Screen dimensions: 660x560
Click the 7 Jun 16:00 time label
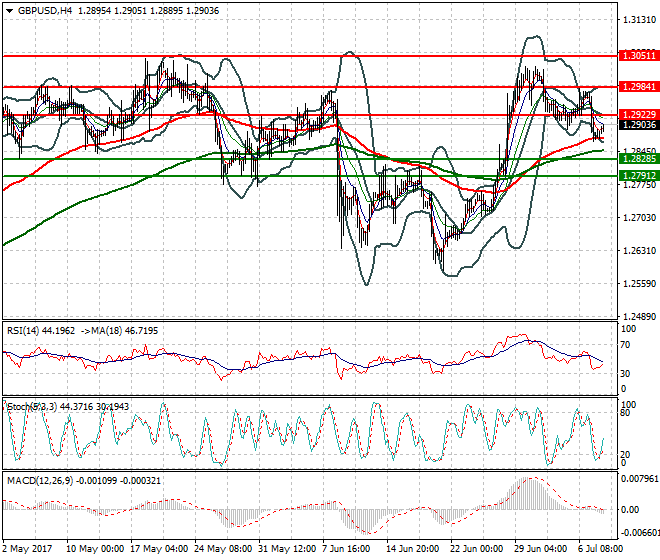tap(346, 549)
